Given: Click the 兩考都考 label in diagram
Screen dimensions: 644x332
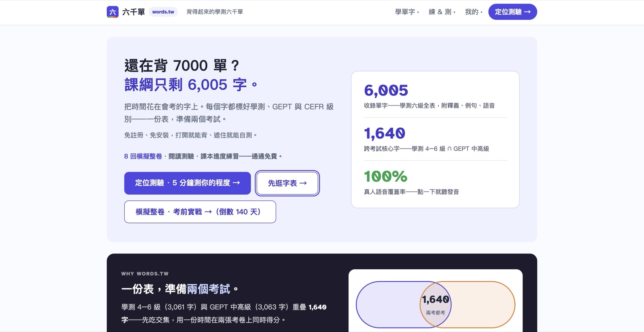Looking at the screenshot, I should (x=436, y=313).
